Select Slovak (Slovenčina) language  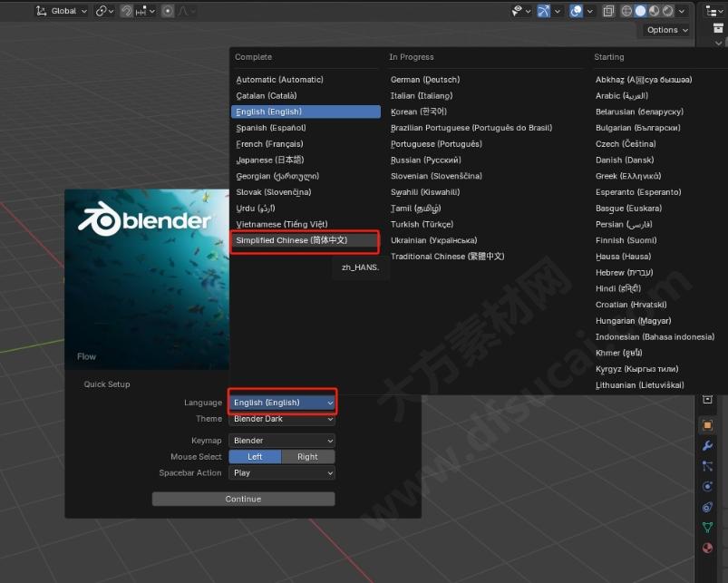coord(306,192)
